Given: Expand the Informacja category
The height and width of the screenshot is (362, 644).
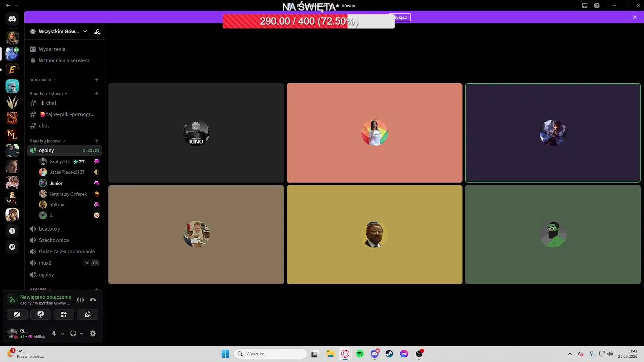Looking at the screenshot, I should tap(42, 79).
